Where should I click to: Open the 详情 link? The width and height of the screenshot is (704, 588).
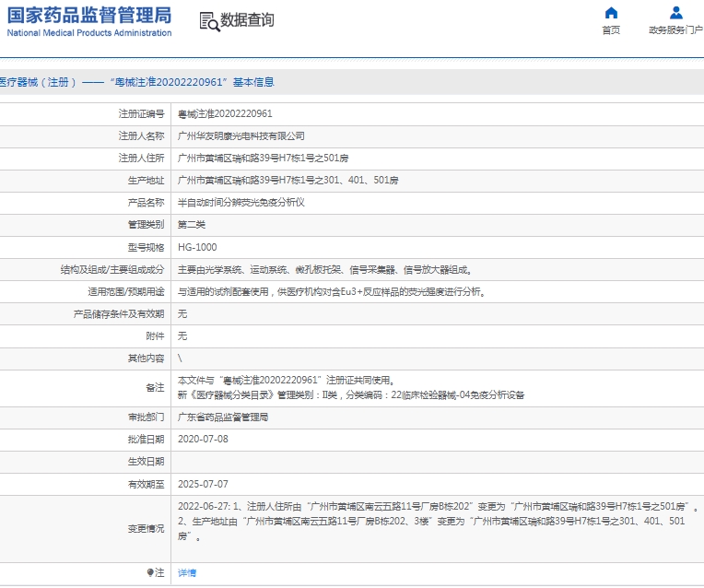tap(187, 572)
